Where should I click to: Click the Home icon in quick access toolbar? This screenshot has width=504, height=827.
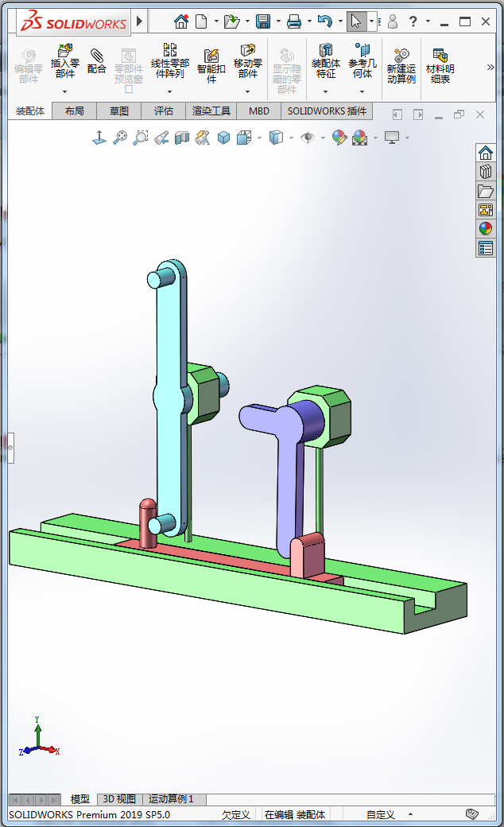pos(181,21)
